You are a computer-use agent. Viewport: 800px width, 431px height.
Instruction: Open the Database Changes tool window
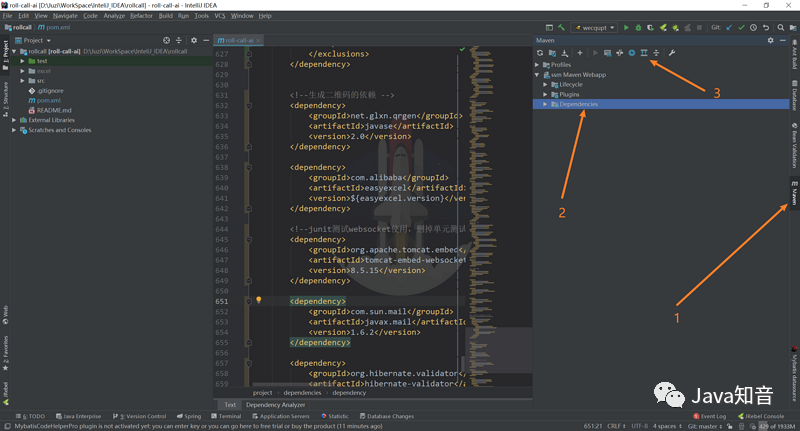tap(387, 416)
